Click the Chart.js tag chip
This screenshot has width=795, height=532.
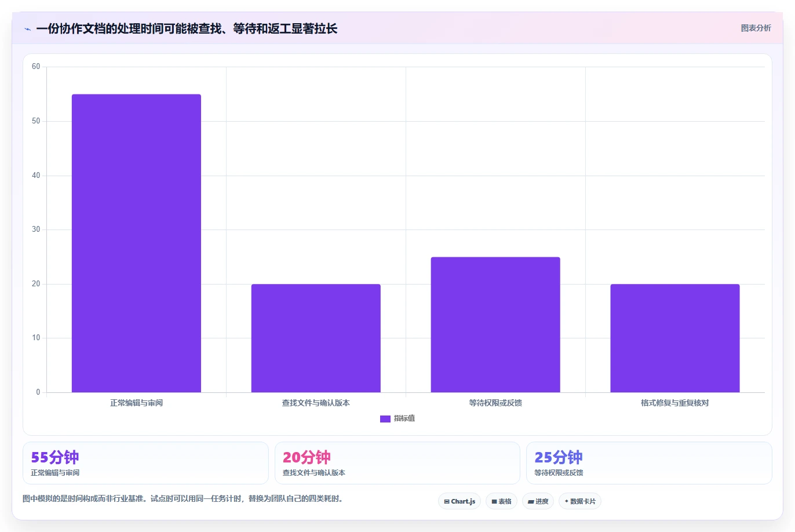coord(460,501)
